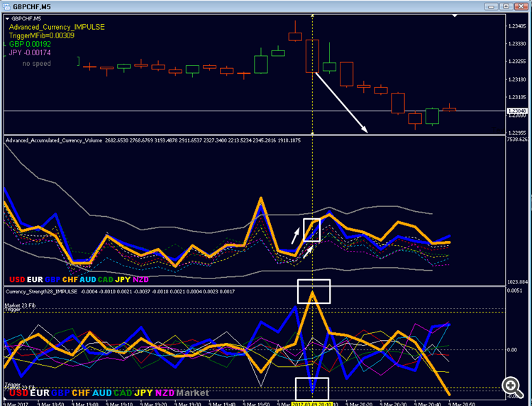532x406 pixels.
Task: Click the chart shift triangle marker
Action: (455, 16)
